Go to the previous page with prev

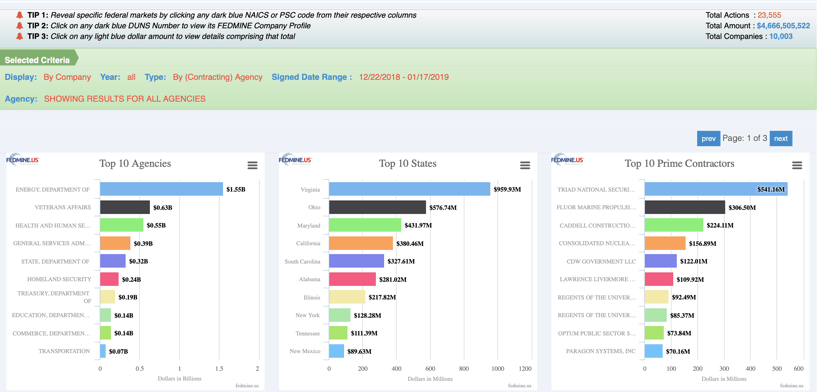pos(708,139)
